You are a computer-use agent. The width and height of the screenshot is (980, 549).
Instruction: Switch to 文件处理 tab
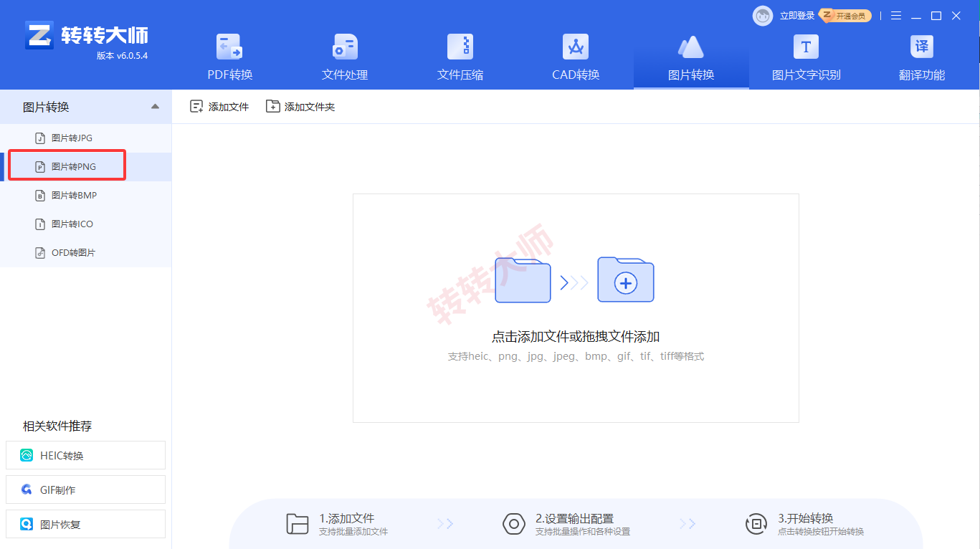click(345, 59)
